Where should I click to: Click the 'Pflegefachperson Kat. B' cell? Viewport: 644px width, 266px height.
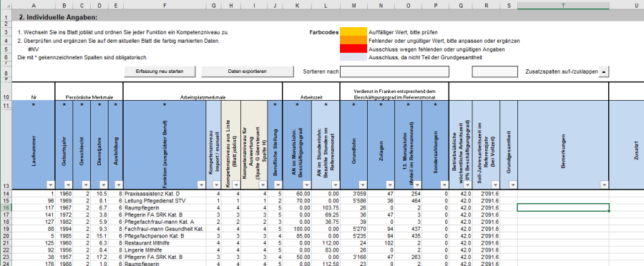165,236
